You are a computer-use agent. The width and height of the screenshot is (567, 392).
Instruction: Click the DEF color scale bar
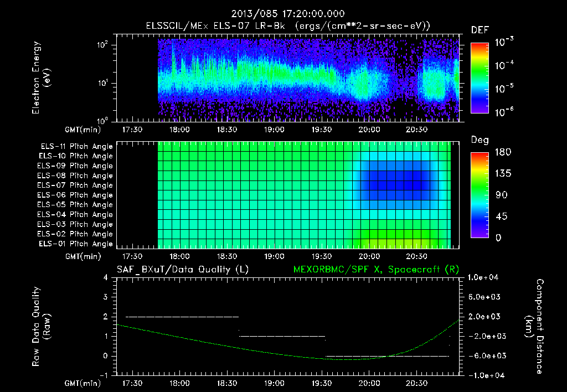[480, 78]
